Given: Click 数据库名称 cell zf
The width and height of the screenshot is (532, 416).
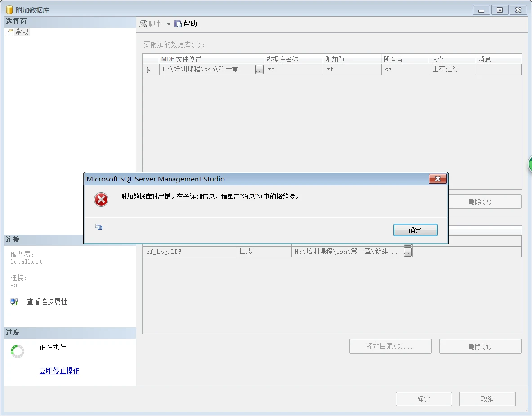Looking at the screenshot, I should 294,70.
